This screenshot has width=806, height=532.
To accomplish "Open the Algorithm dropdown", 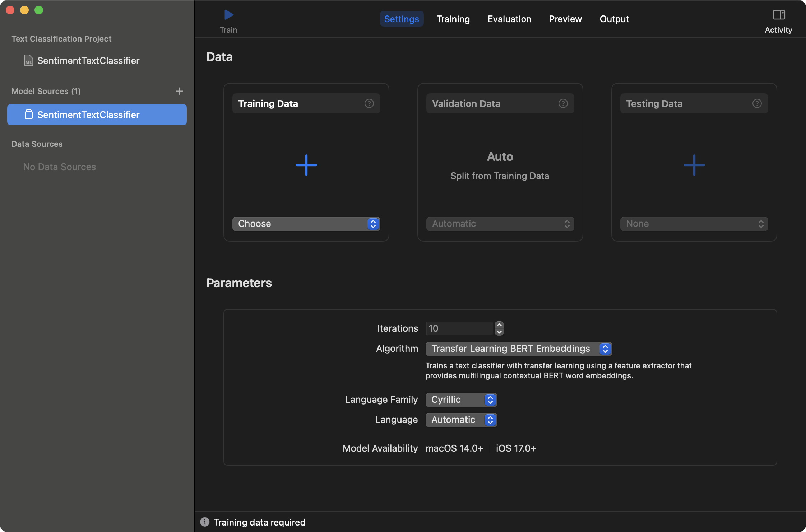I will [519, 349].
